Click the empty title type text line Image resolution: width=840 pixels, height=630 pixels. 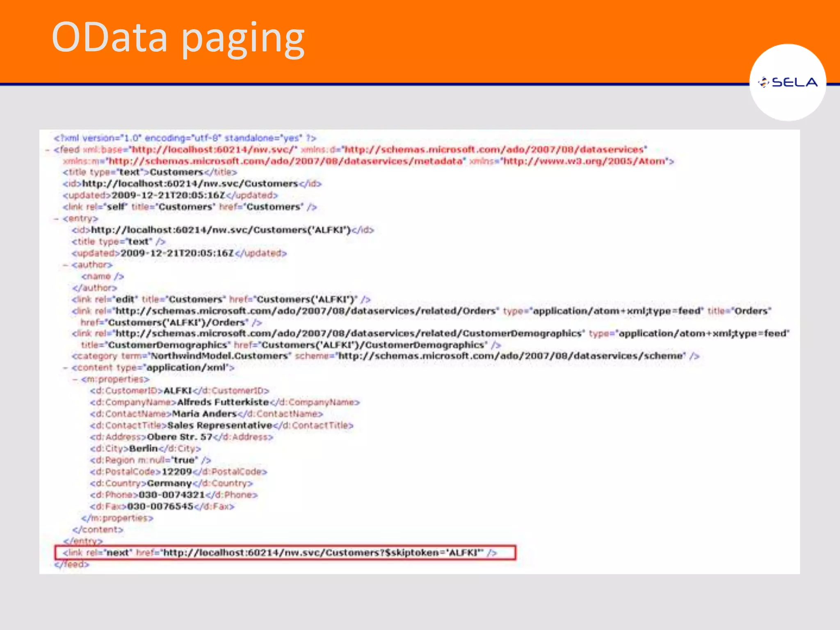(119, 242)
